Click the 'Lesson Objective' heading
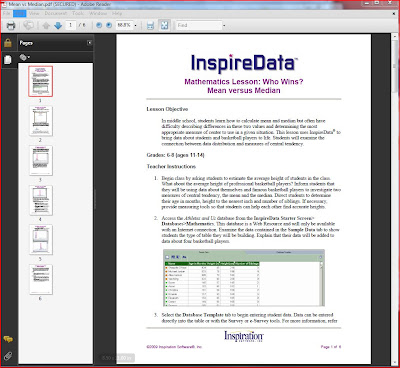Viewport: 400px width, 368px height. click(x=167, y=109)
